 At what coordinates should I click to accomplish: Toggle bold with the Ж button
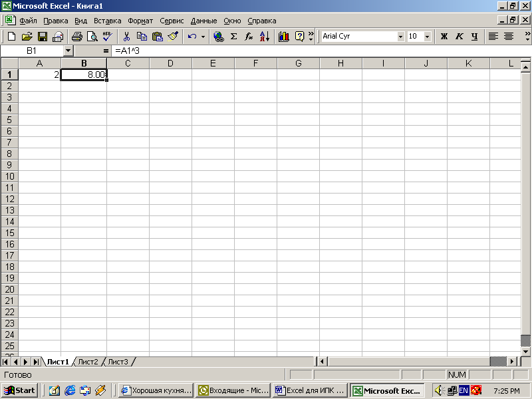pyautogui.click(x=444, y=37)
